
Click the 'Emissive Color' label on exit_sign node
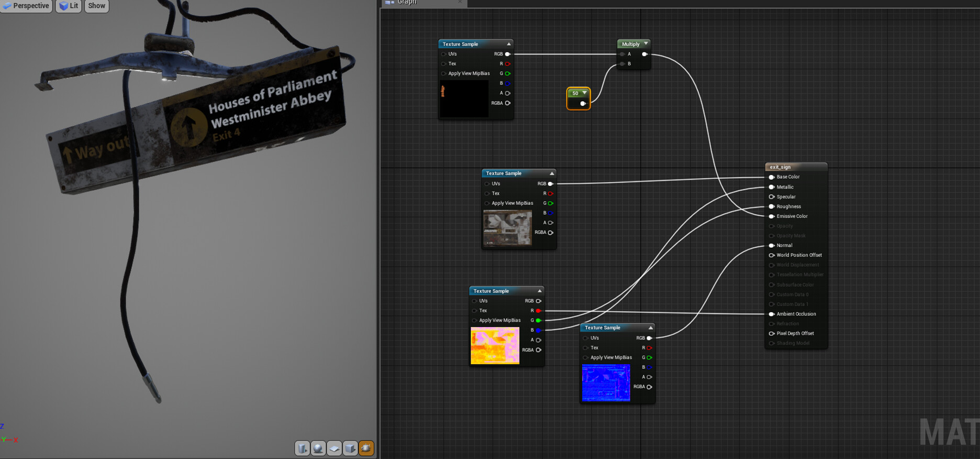click(792, 216)
